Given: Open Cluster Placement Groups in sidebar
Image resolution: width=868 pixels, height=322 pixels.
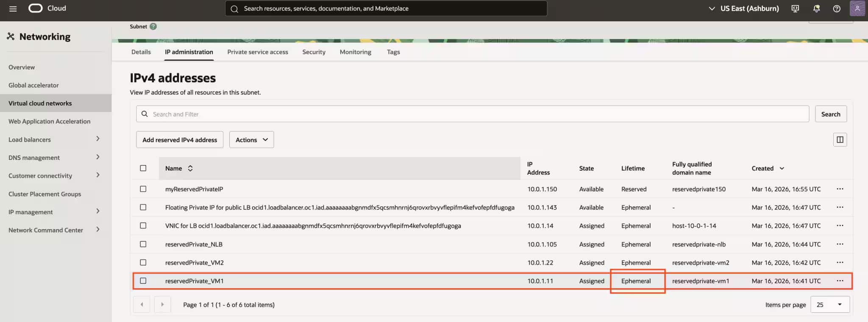Looking at the screenshot, I should pos(45,194).
